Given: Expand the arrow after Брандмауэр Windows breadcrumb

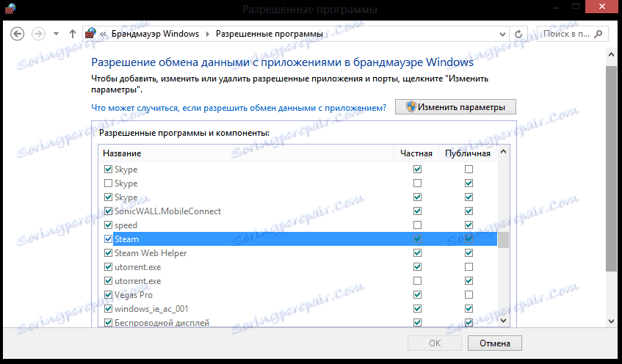Looking at the screenshot, I should [x=208, y=34].
